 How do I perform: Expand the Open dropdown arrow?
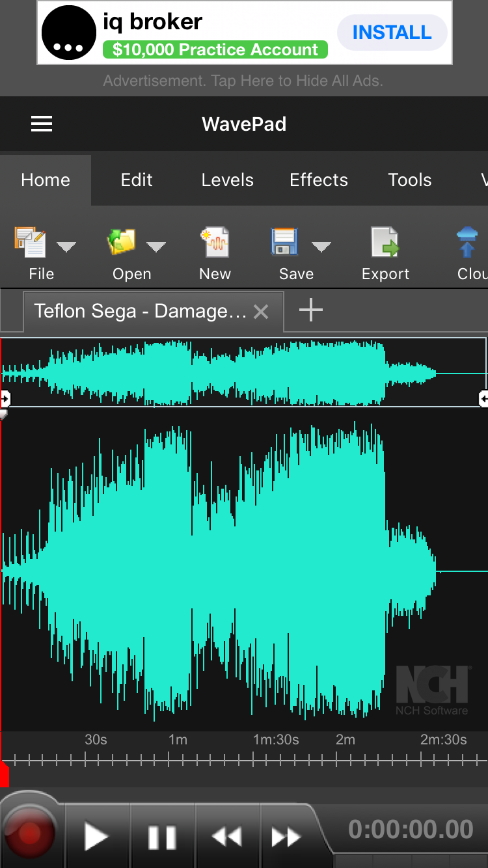tap(156, 247)
